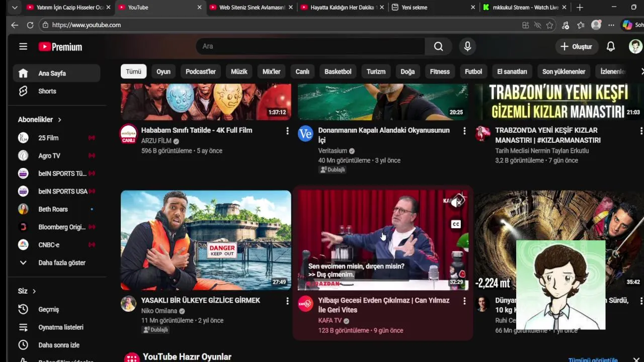Select the Son yüklenenler chip
The height and width of the screenshot is (362, 644).
click(x=563, y=71)
